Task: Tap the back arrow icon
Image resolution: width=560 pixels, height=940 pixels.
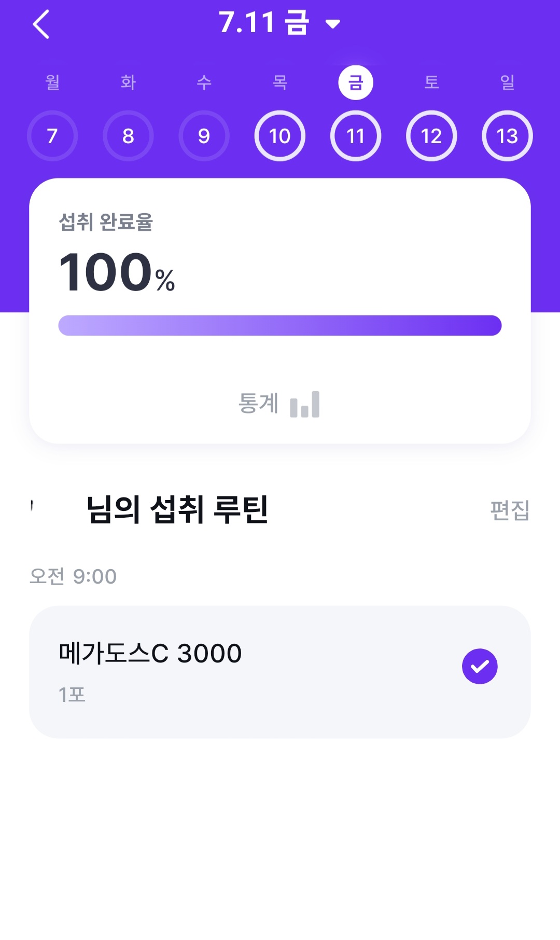Action: pos(41,24)
